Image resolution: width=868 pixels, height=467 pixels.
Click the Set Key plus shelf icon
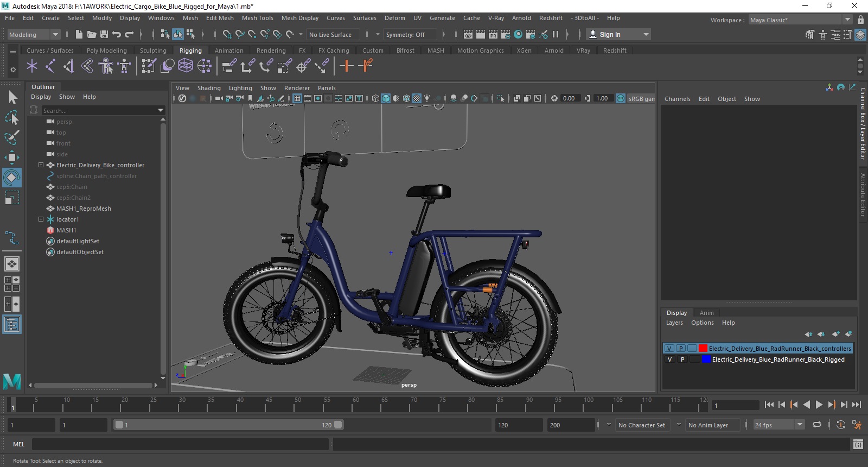(347, 66)
